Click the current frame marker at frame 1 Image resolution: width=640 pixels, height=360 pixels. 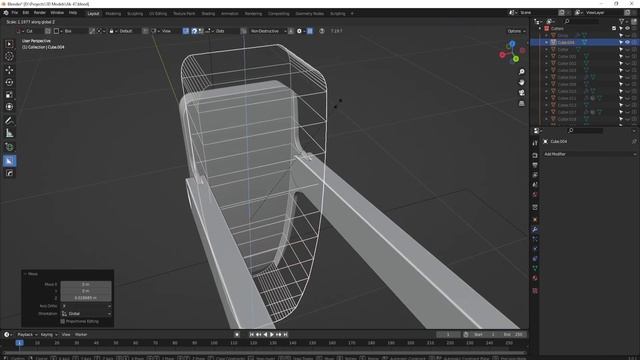[19, 343]
